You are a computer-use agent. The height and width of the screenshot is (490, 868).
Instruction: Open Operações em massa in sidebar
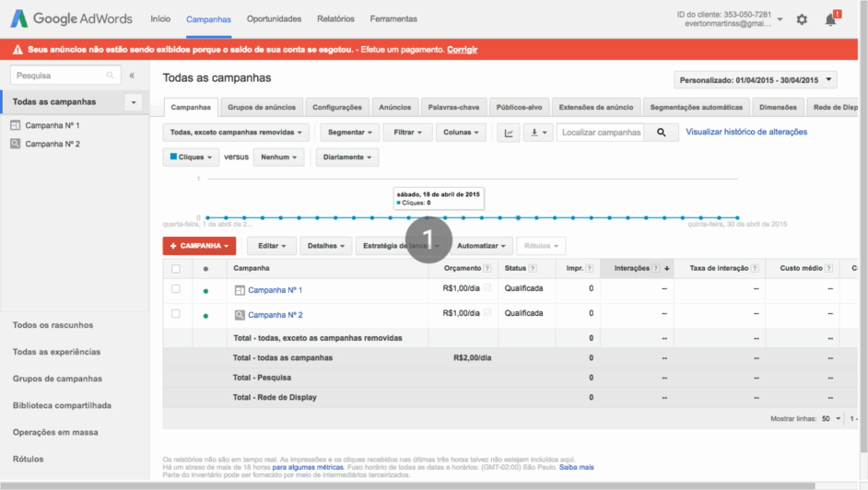click(x=55, y=433)
